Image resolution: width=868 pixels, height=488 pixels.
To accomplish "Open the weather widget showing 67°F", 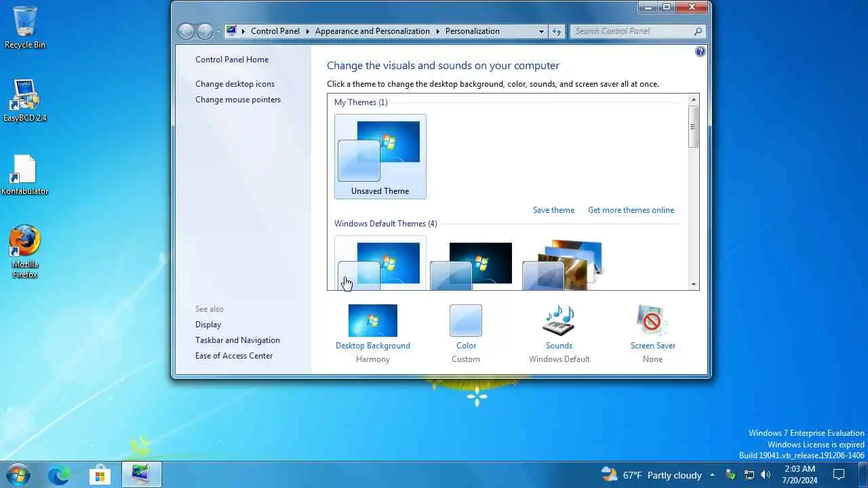I will click(651, 474).
